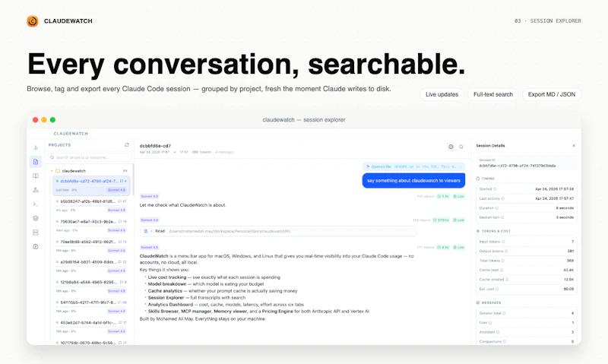Click info icon next to Cache read

tap(502, 271)
